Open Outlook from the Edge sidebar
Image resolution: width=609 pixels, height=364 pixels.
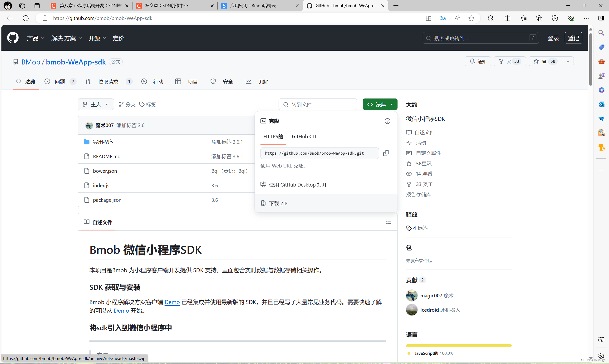[601, 104]
